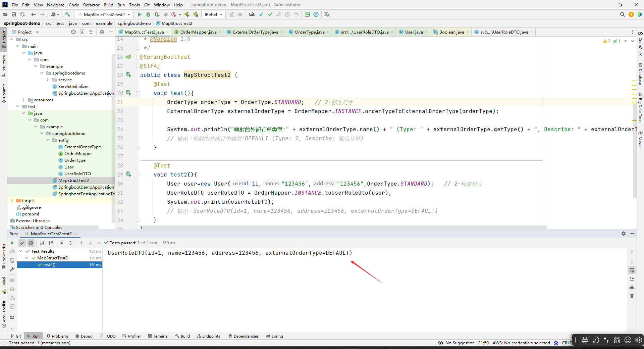Save all files via toolbar disk icon
The width and height of the screenshot is (644, 349).
(x=14, y=14)
